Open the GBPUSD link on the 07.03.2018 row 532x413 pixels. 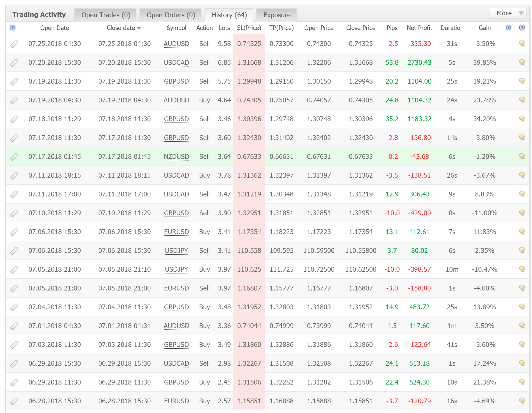[176, 345]
